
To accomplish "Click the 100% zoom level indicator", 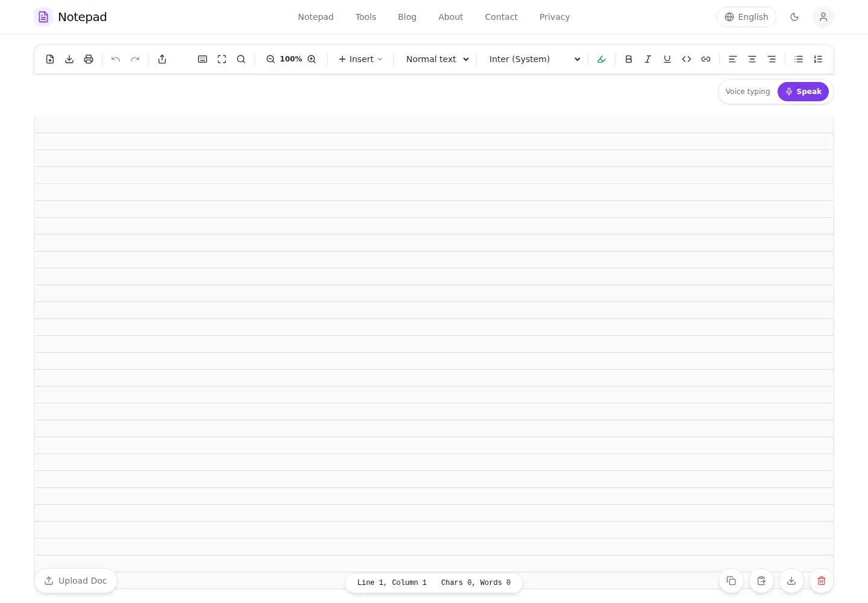I will pyautogui.click(x=291, y=59).
